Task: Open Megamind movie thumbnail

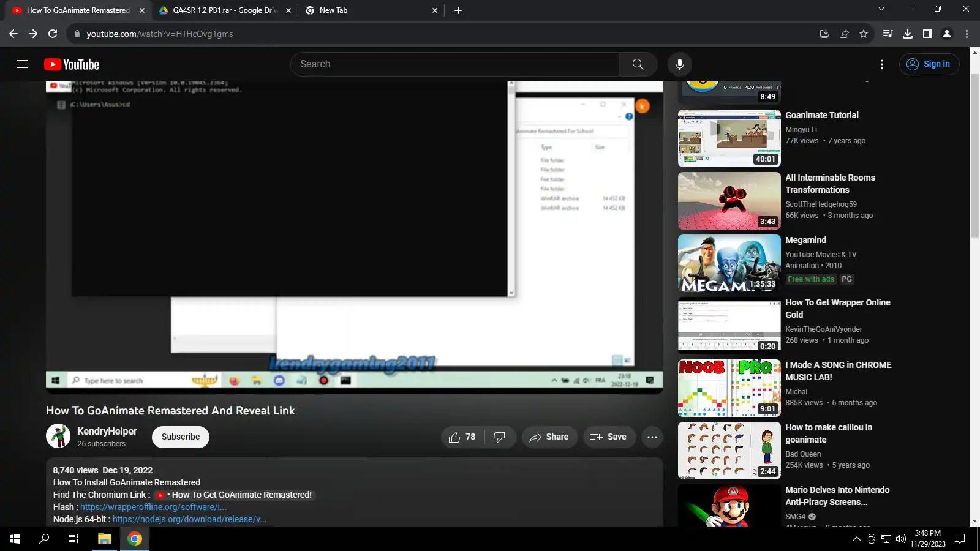Action: coord(729,263)
